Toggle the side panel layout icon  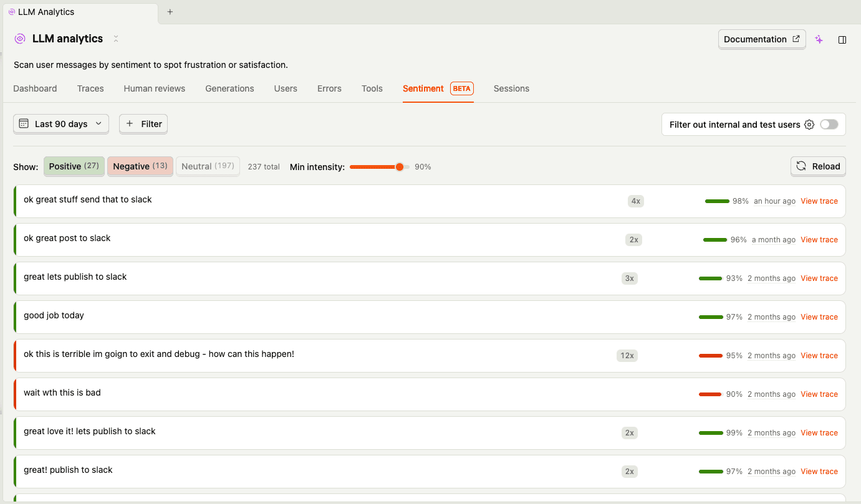point(842,39)
